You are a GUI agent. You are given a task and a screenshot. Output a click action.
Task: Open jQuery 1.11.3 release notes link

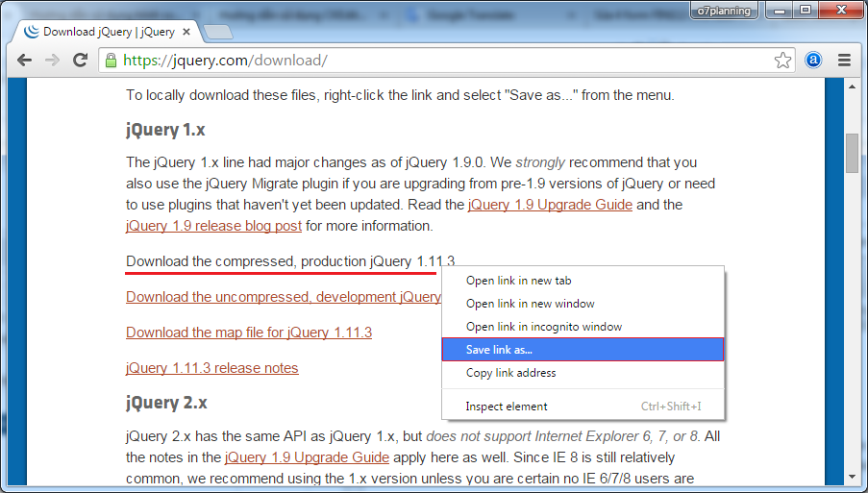tap(212, 368)
